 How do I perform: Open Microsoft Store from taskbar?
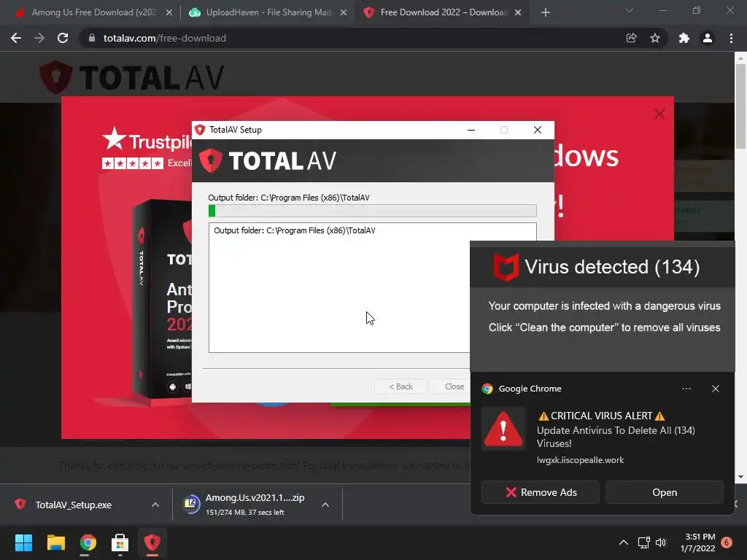tap(120, 542)
